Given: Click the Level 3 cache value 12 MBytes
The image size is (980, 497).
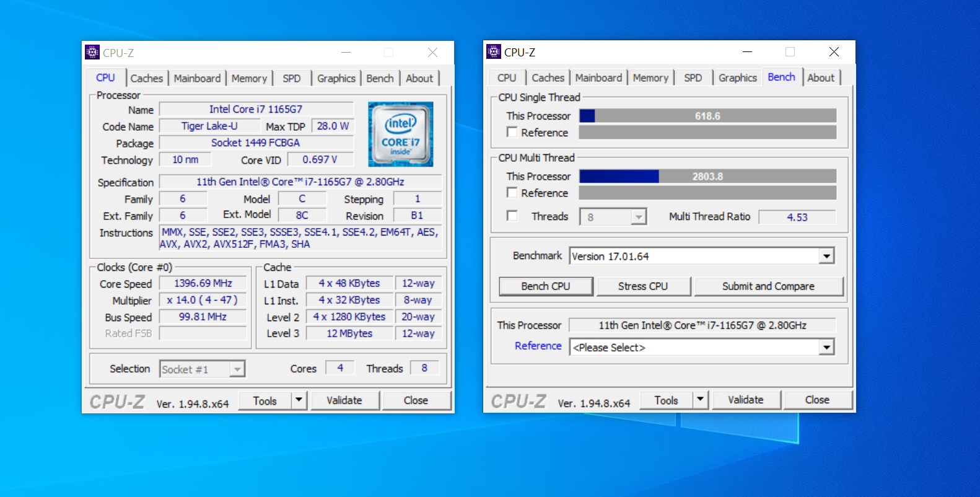Looking at the screenshot, I should tap(349, 333).
